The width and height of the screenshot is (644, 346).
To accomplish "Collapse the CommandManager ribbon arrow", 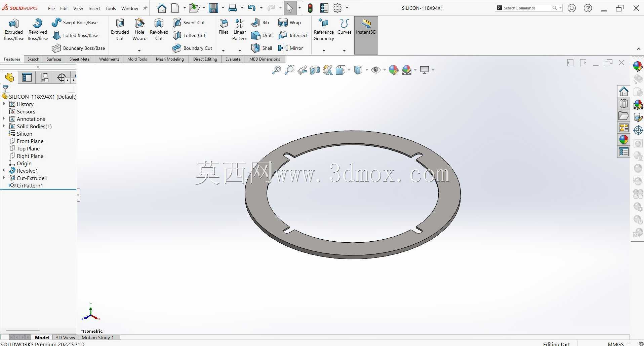I will [x=638, y=49].
